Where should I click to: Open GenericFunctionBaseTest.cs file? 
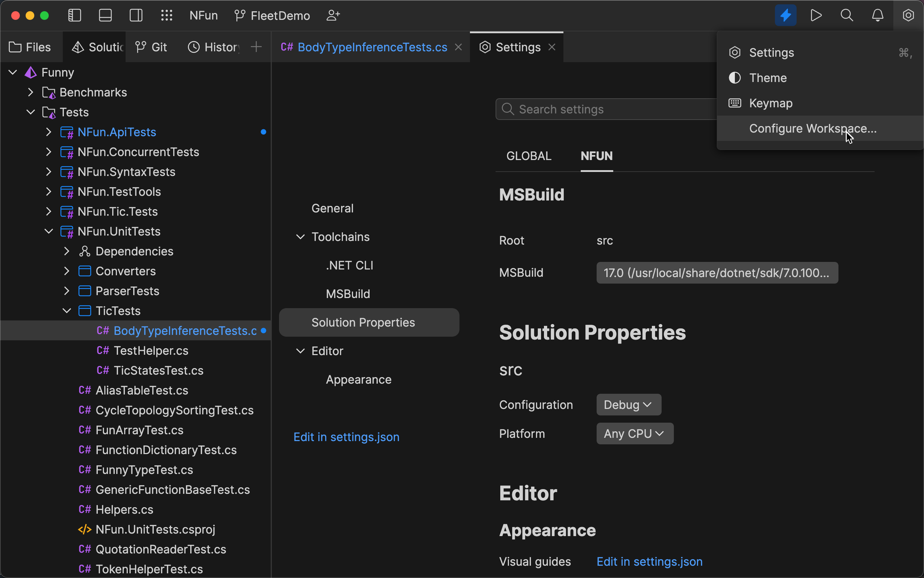point(136,490)
